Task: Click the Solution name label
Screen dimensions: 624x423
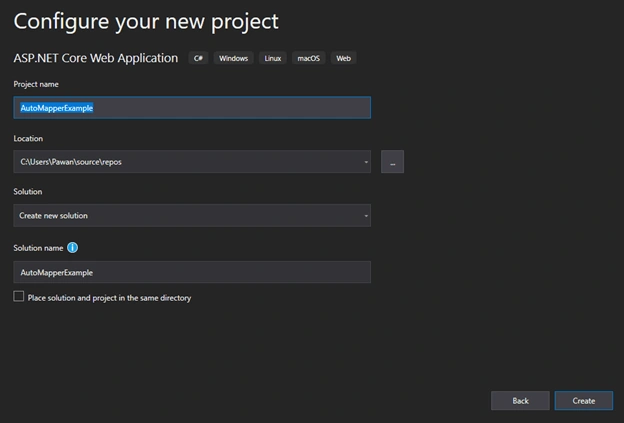Action: pyautogui.click(x=38, y=248)
